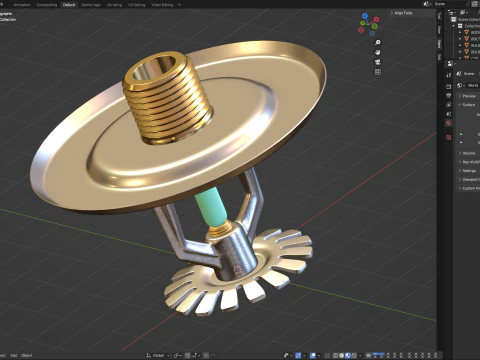Toggle snapping magnet in viewport header
The width and height of the screenshot is (480, 360).
(188, 355)
